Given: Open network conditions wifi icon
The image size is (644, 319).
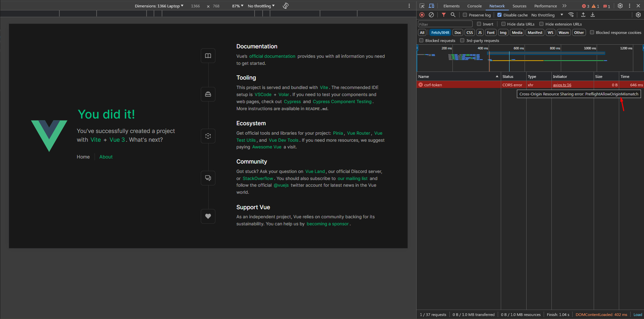Looking at the screenshot, I should (571, 15).
